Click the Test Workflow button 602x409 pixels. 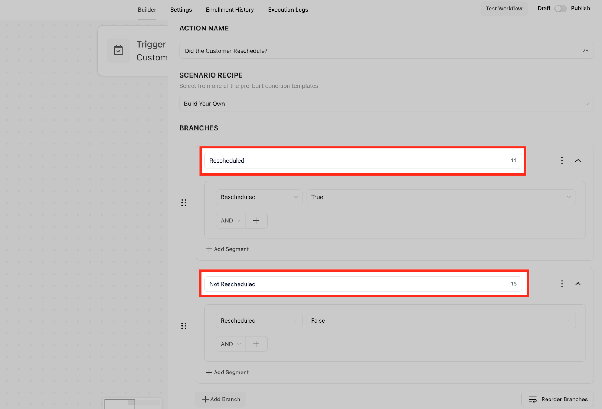point(504,8)
